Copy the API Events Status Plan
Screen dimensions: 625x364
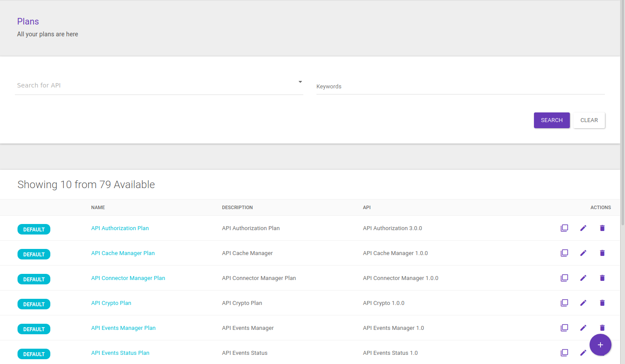[564, 353]
